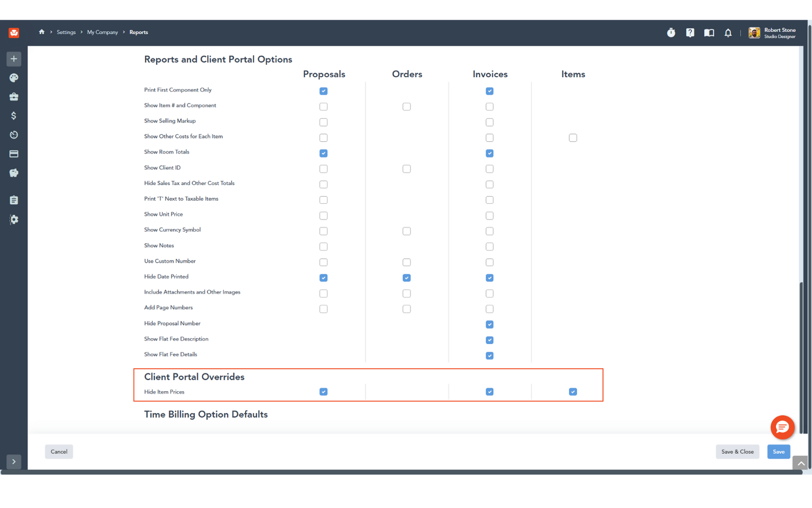
Task: Click the open book icon in header
Action: pyautogui.click(x=709, y=33)
